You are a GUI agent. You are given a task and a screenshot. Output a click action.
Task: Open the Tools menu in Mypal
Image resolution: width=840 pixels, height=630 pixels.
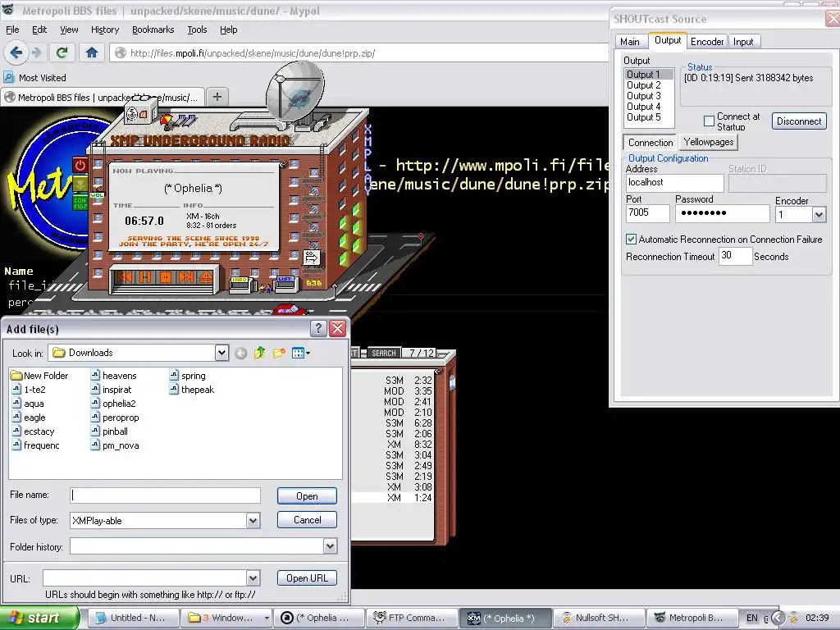point(197,30)
